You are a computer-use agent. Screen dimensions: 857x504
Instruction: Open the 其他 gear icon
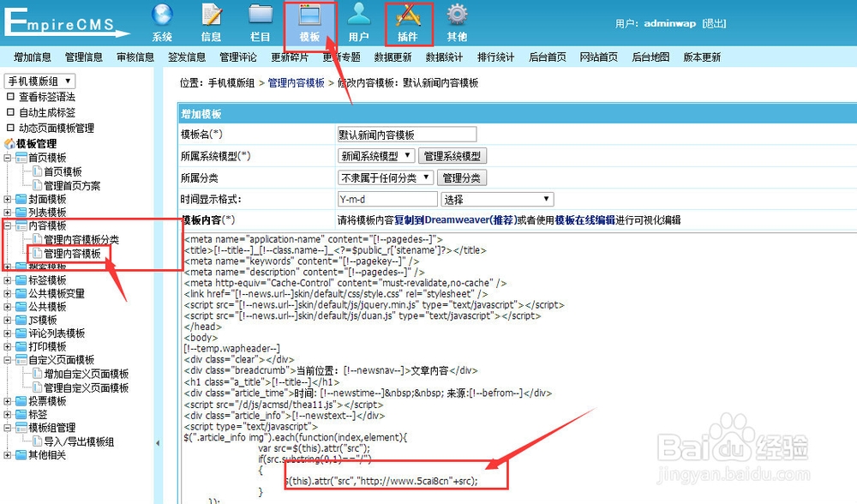pyautogui.click(x=457, y=15)
